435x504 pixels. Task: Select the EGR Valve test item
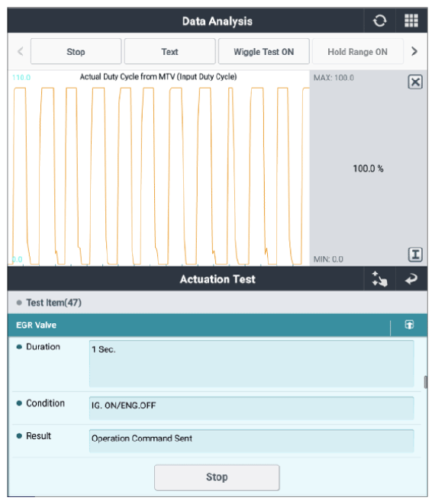point(199,325)
